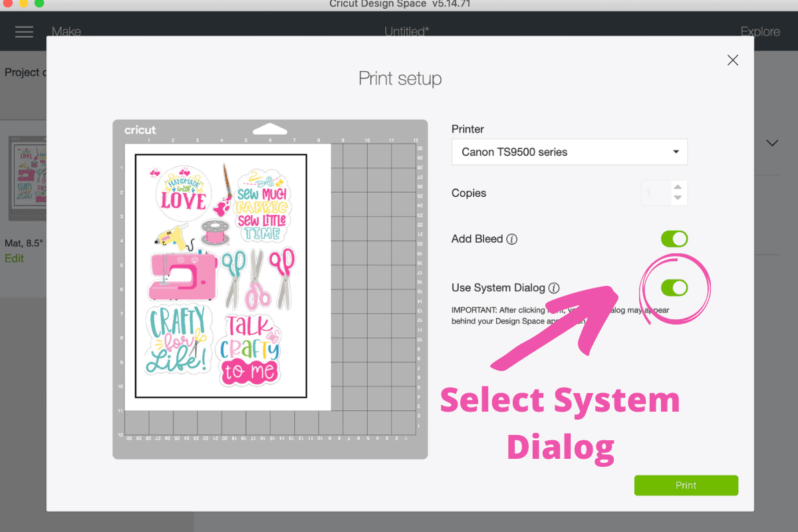Expand the chevron in the background window
Screen dimensions: 798x532
pos(772,143)
